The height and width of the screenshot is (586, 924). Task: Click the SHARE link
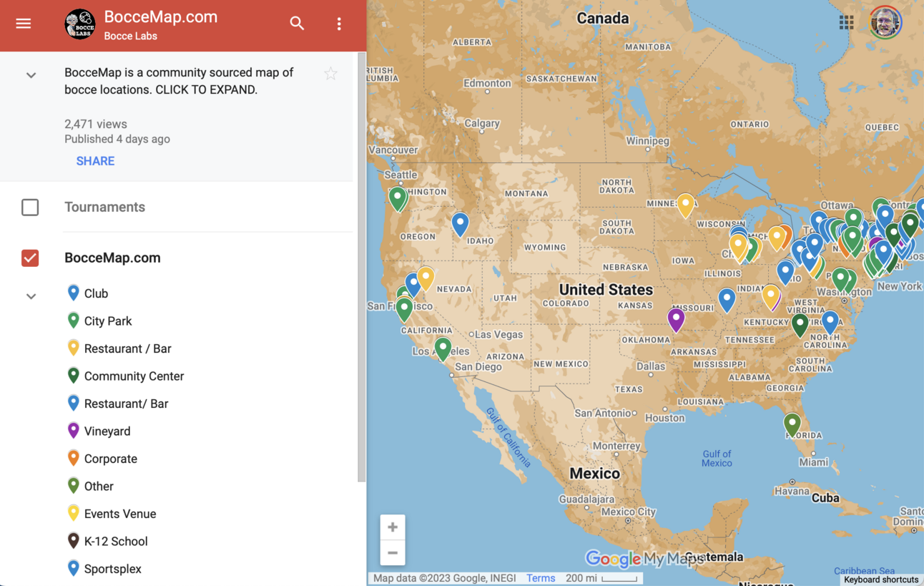96,161
